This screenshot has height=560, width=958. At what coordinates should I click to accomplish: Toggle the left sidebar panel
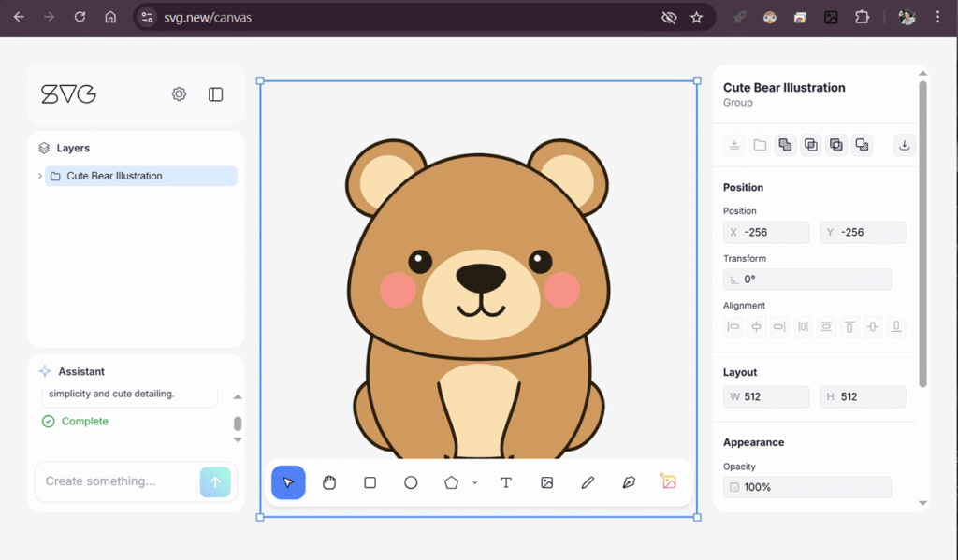pos(216,94)
